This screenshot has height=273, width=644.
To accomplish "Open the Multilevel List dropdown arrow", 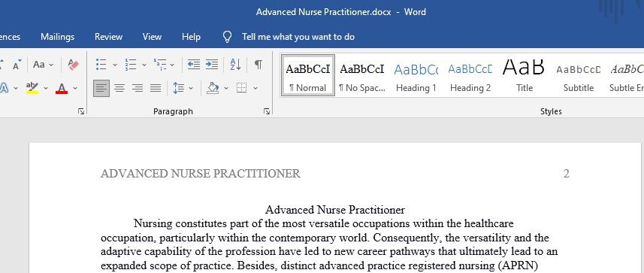I will coord(172,65).
